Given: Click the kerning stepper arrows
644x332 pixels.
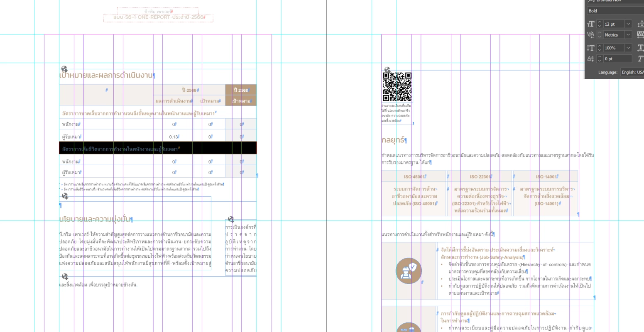Looking at the screenshot, I should tap(599, 35).
